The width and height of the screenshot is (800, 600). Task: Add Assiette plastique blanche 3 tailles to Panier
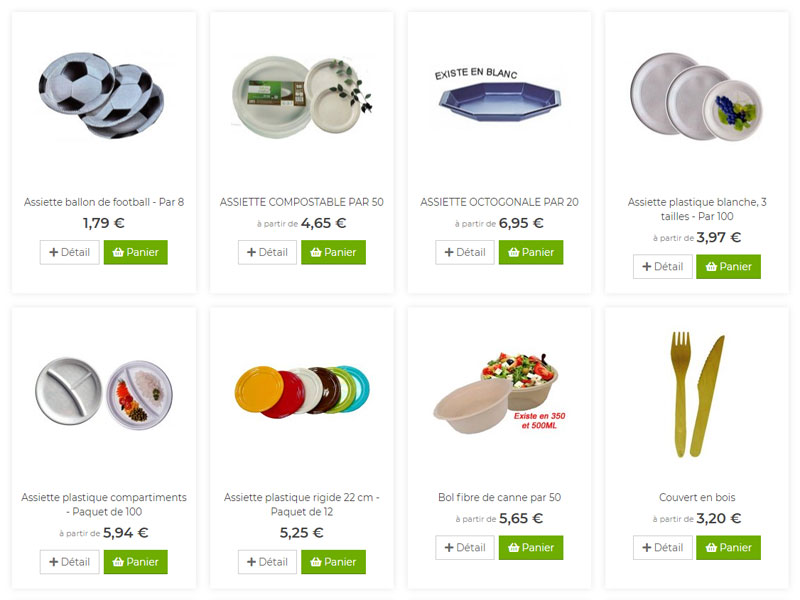tap(728, 266)
